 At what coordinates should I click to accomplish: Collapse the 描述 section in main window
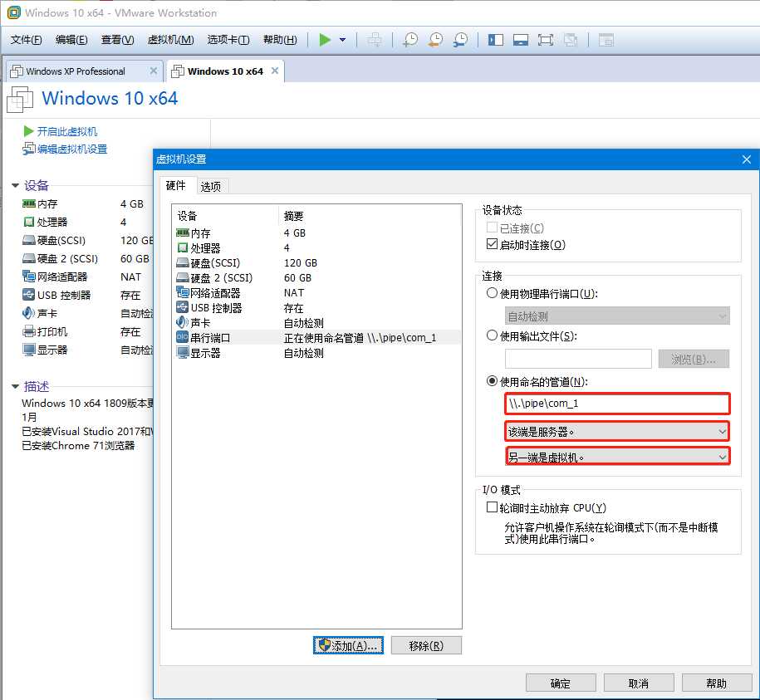coord(15,387)
